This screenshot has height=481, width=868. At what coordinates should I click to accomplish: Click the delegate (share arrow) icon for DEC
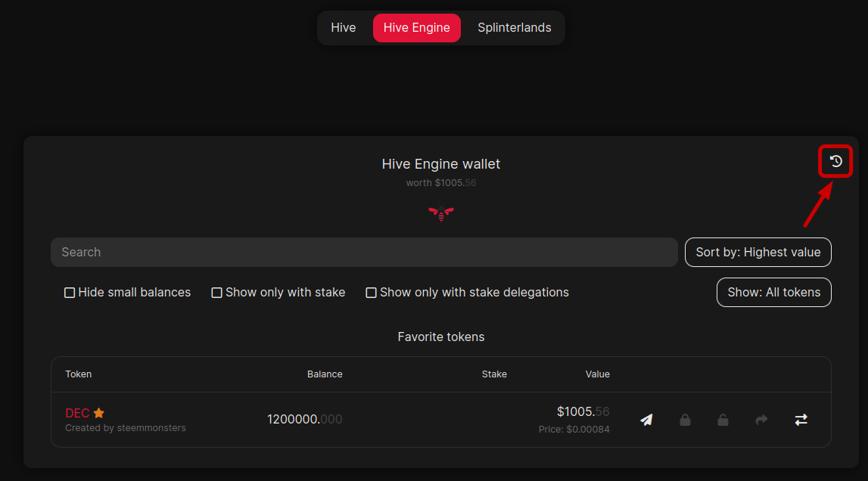[x=762, y=420]
